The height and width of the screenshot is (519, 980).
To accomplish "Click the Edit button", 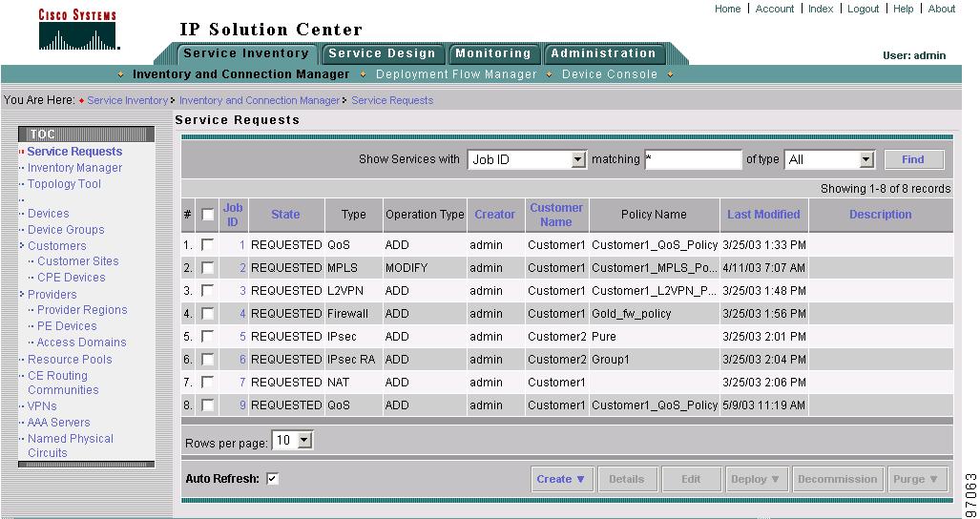I will [691, 479].
